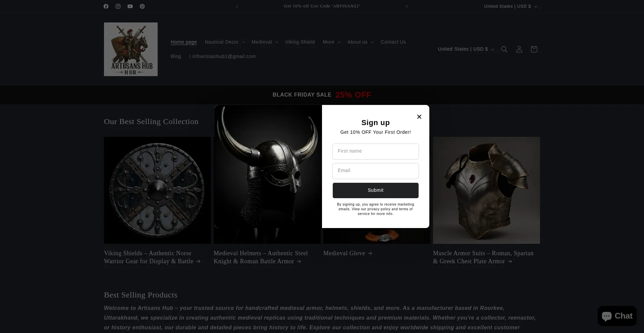The image size is (644, 333).
Task: Open Muscle Armor Suits collection link
Action: (483, 257)
